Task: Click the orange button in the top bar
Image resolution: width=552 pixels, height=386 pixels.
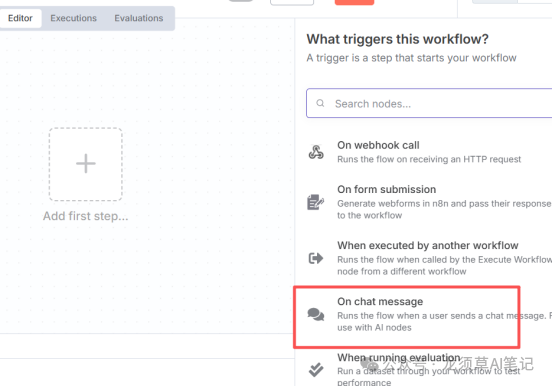Action: pyautogui.click(x=354, y=2)
